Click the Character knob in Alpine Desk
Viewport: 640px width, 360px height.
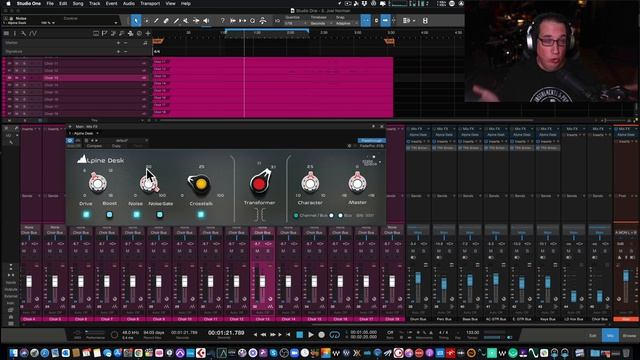310,183
